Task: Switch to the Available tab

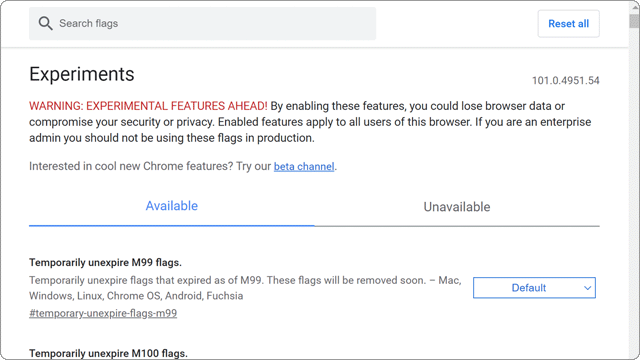Action: click(171, 206)
